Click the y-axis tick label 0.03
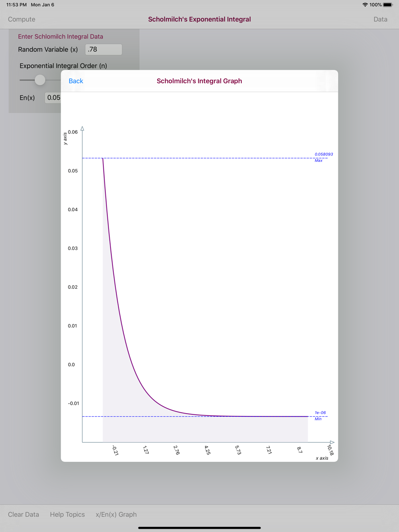 (x=73, y=248)
